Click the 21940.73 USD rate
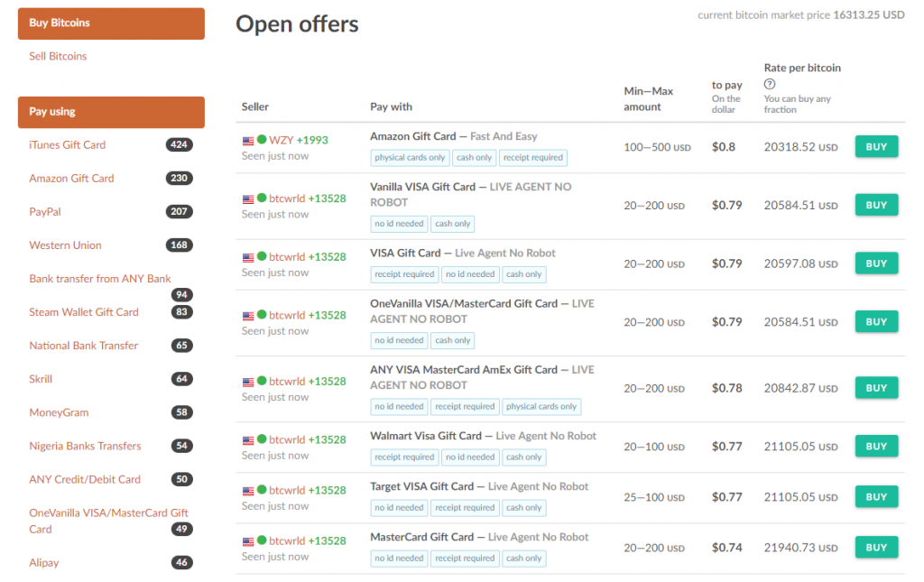Screen dimensions: 924x582 point(801,548)
